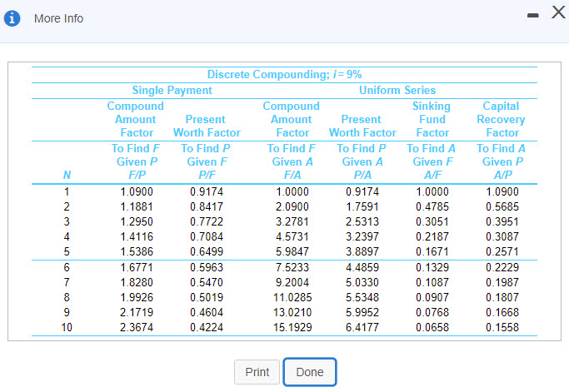Select F/P value 1.2950
The height and width of the screenshot is (392, 569).
click(x=137, y=221)
